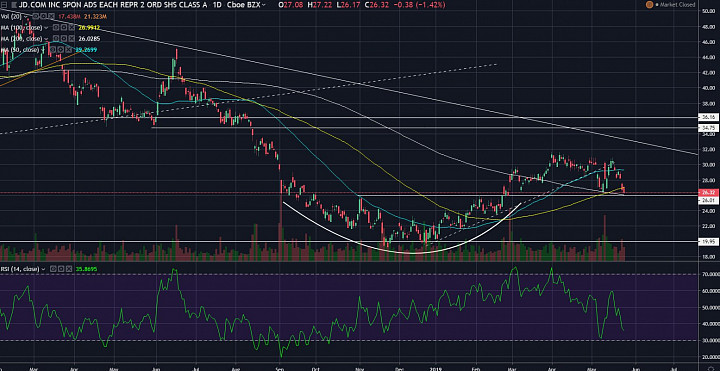The width and height of the screenshot is (720, 371).
Task: Click the Vol (20) legend name
Action: [11, 17]
